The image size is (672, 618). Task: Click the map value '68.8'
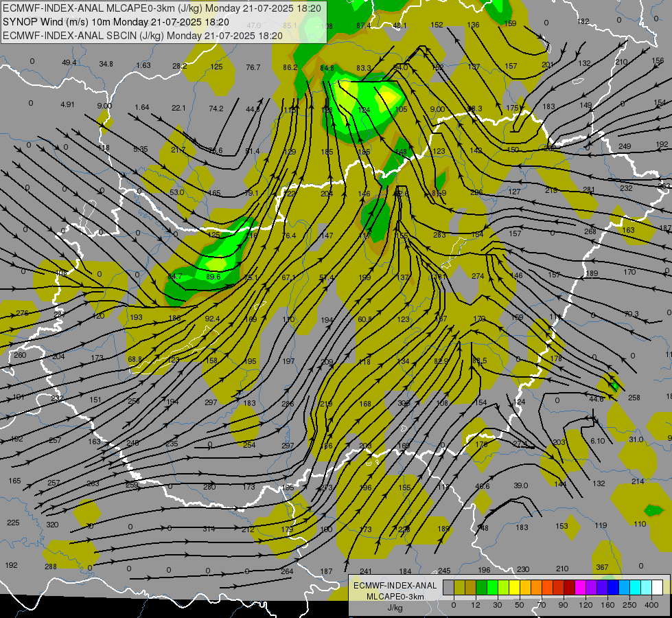coord(135,359)
